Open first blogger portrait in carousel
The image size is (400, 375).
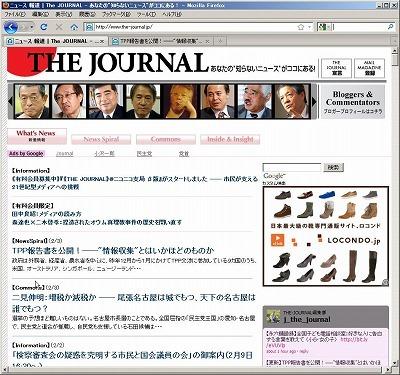tap(32, 101)
